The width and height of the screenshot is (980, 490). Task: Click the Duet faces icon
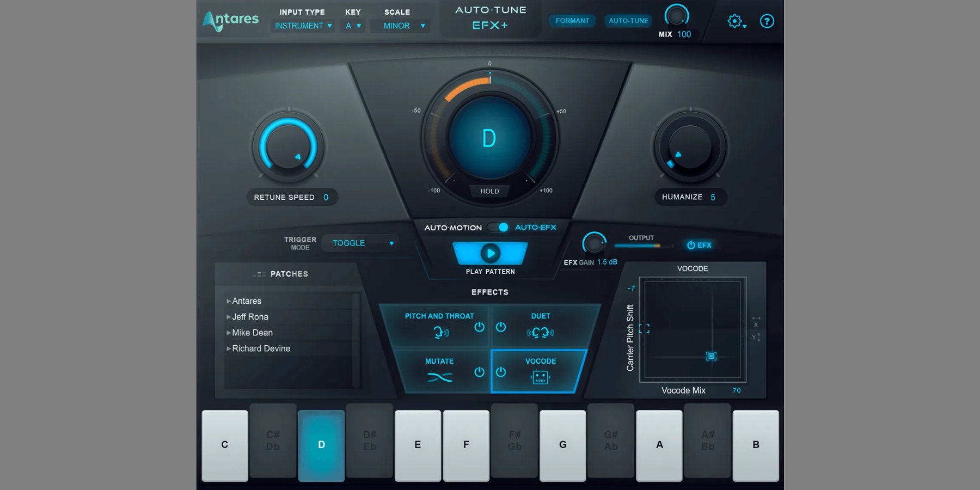[x=540, y=332]
